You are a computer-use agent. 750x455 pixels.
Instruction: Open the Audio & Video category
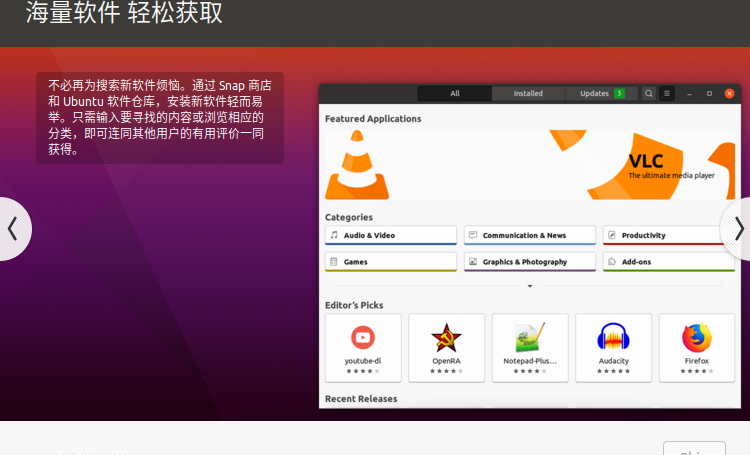tap(391, 235)
